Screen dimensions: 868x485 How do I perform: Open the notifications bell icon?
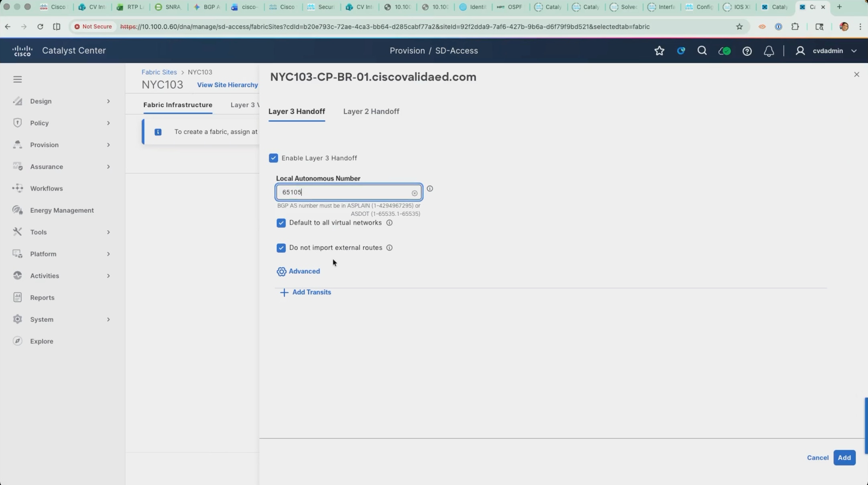click(x=769, y=51)
